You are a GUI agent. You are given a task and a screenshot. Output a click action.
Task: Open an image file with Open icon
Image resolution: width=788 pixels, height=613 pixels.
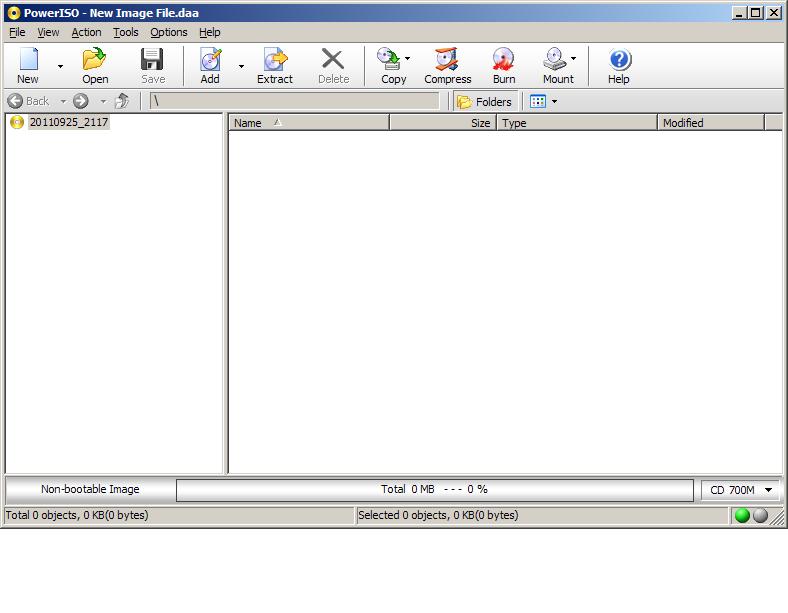(95, 66)
